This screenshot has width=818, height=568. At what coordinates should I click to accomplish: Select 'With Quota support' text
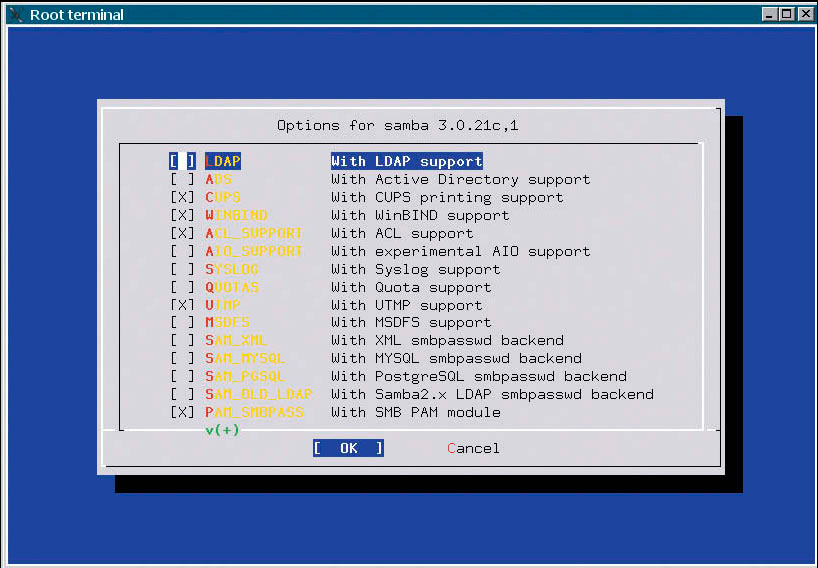(x=411, y=287)
